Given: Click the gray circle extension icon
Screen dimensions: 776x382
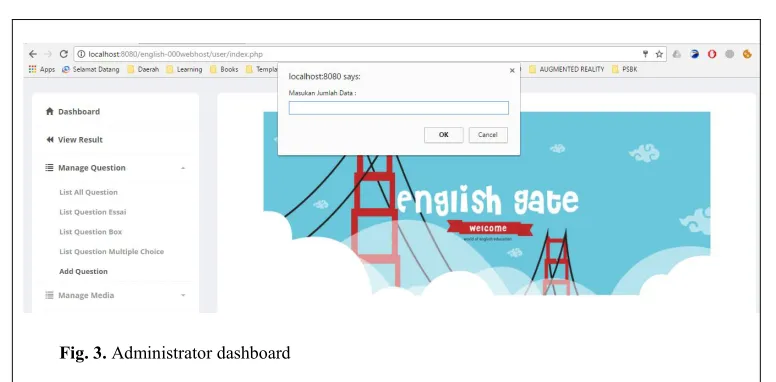Looking at the screenshot, I should 729,54.
